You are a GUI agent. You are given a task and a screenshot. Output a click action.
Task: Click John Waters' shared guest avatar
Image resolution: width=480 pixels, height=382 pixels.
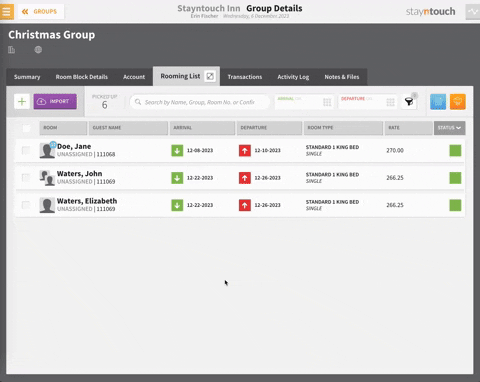(x=47, y=178)
